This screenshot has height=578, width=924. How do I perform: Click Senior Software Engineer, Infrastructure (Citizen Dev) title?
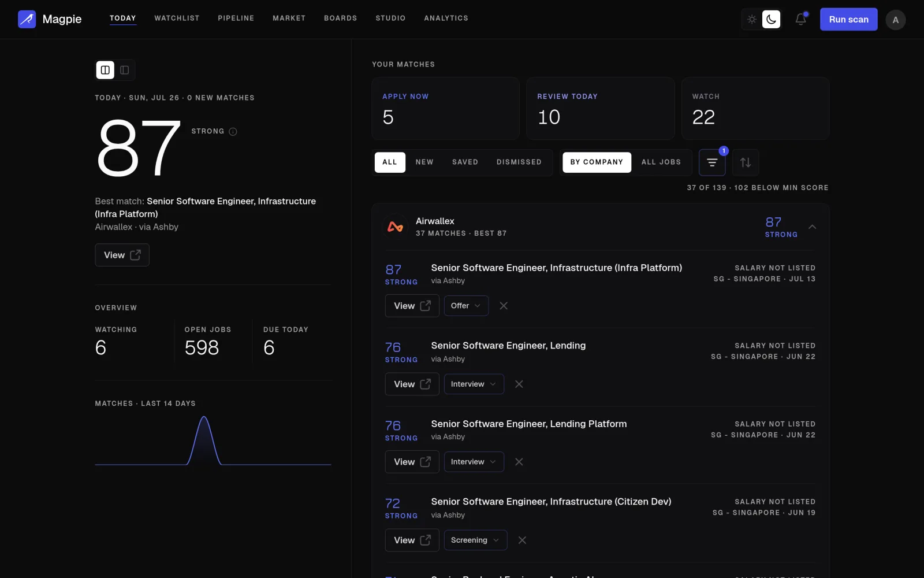tap(551, 502)
